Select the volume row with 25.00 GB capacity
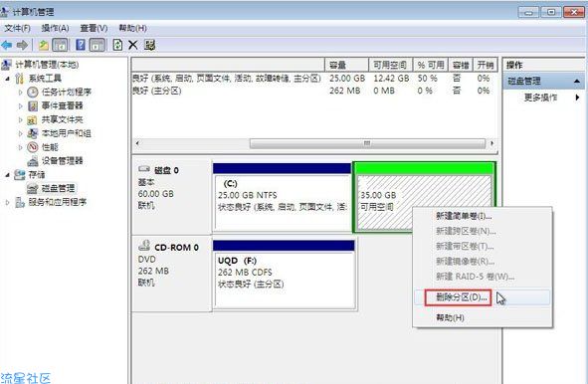Viewport: 588px width, 384px height. click(314, 79)
